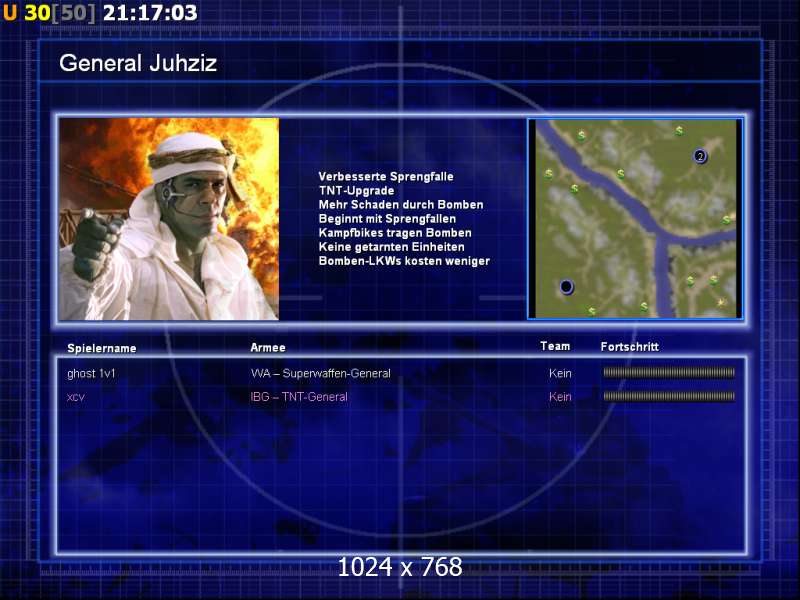Click 'Kampfbikes tragen Bomben' text
The width and height of the screenshot is (800, 600).
pyautogui.click(x=395, y=233)
